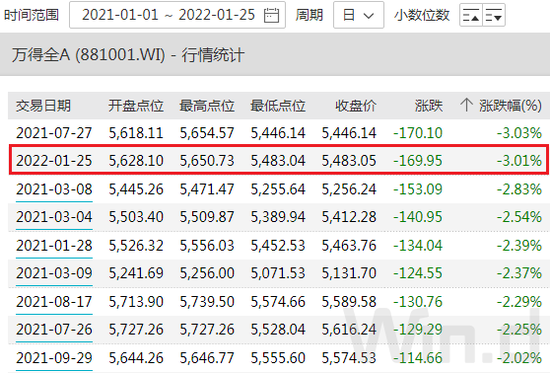
Task: Open the 2021-01-28 date link
Action: pos(54,245)
